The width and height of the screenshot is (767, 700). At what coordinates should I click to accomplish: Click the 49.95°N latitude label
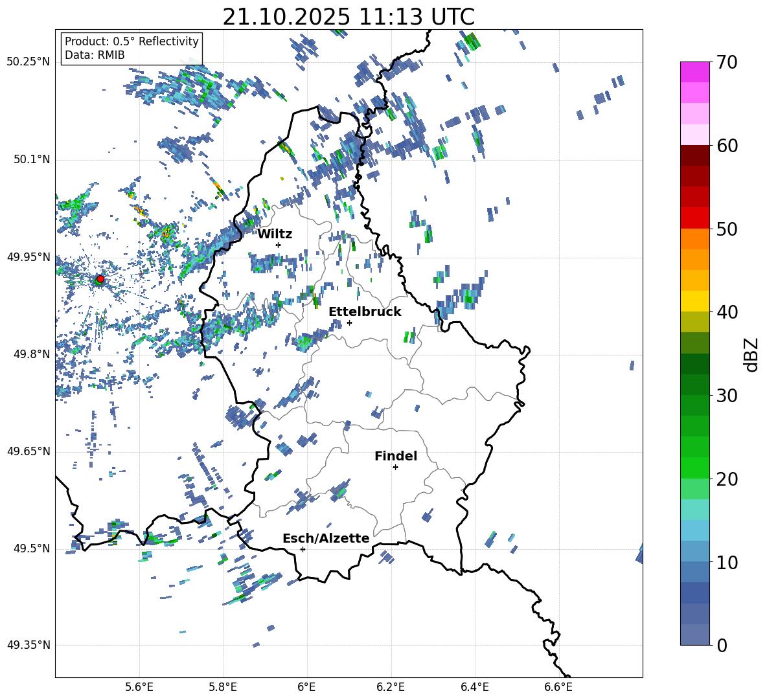[x=29, y=256]
